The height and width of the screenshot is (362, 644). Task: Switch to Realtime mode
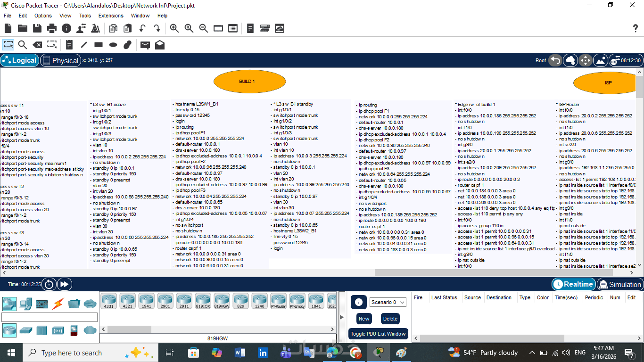573,284
